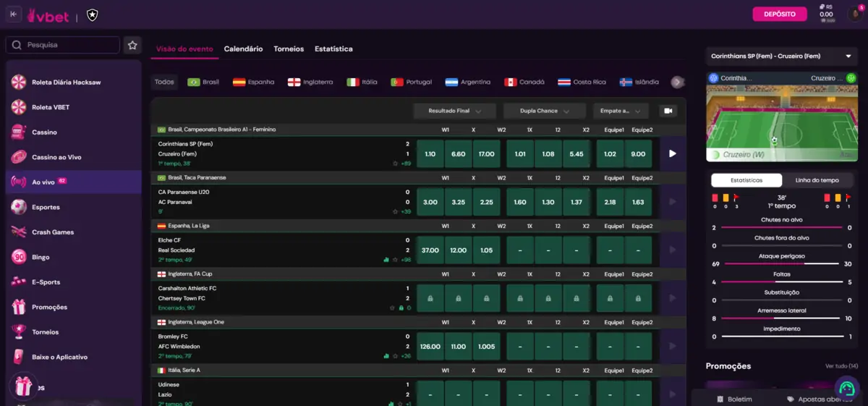Viewport: 868px width, 406px height.
Task: Open the Dupla Chance dropdown
Action: point(544,111)
